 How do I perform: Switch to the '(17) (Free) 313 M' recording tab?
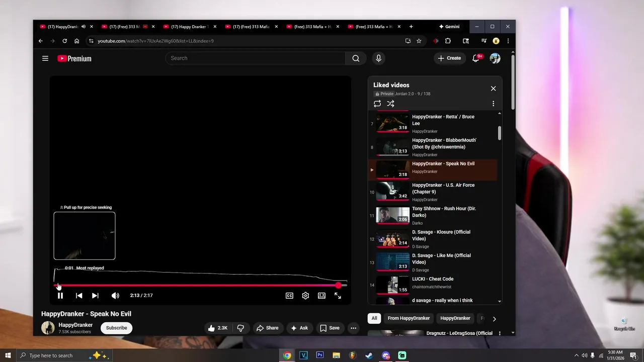(x=127, y=27)
